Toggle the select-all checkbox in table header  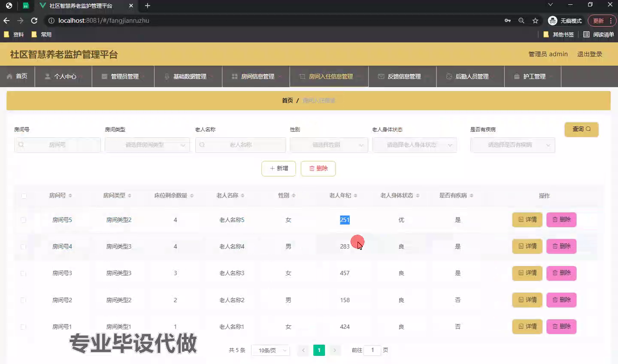(x=24, y=196)
